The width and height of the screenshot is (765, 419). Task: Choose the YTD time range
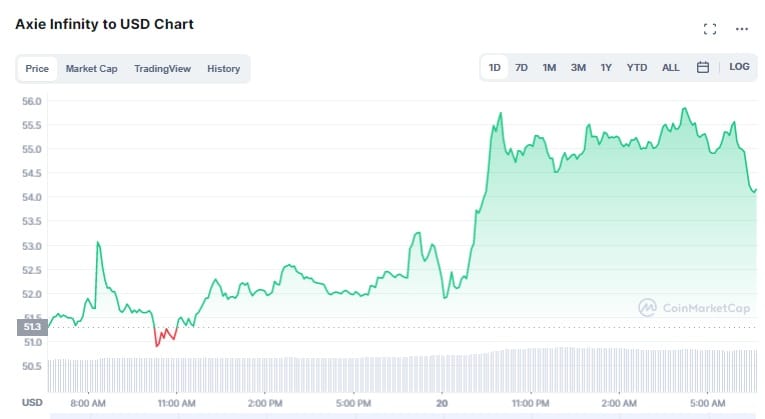pos(637,67)
